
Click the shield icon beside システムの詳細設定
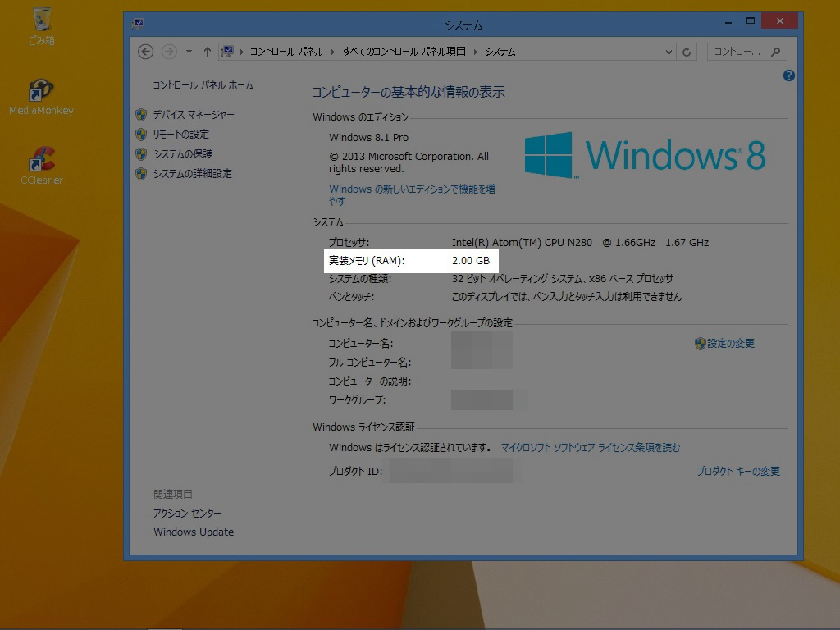coord(141,174)
